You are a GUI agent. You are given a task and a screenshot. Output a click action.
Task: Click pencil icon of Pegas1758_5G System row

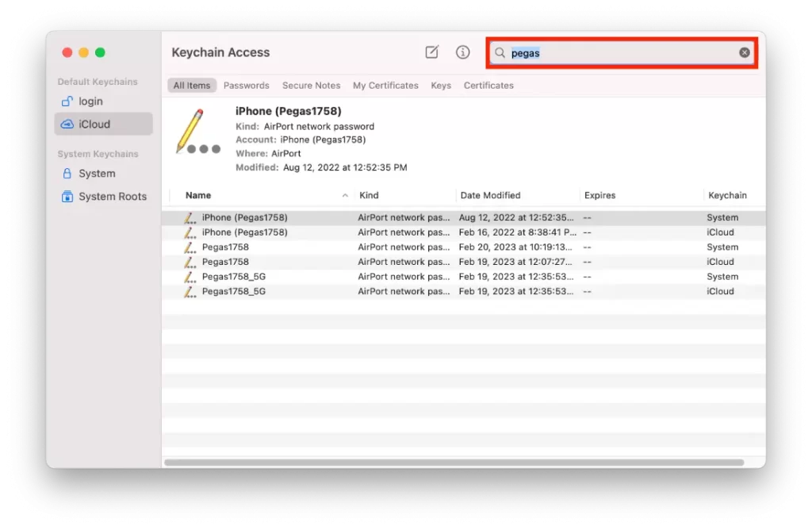click(x=190, y=277)
